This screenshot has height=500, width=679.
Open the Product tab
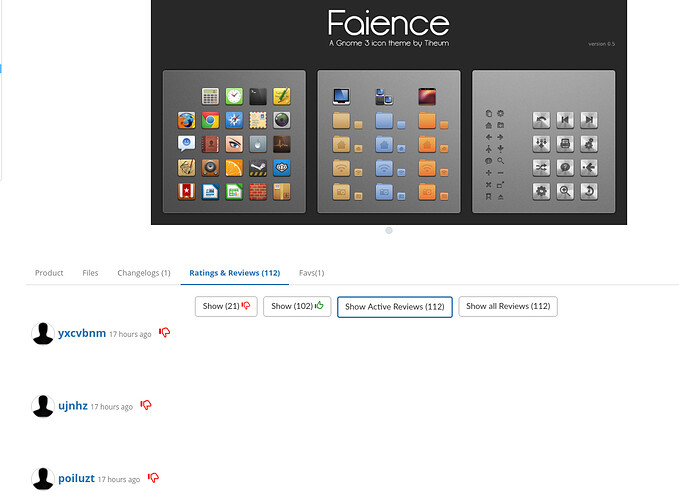coord(49,273)
